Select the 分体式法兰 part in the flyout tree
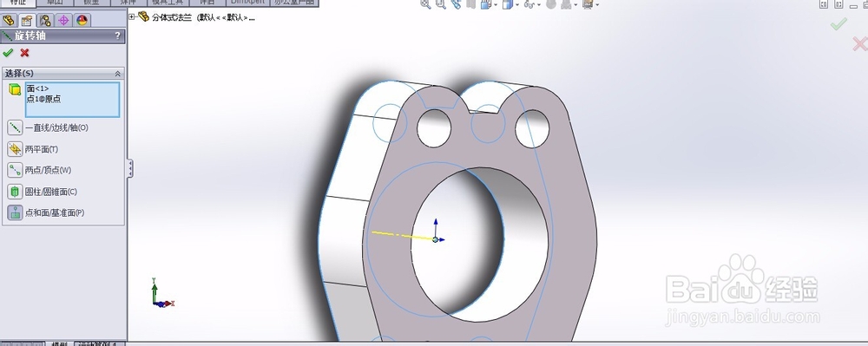 coord(196,17)
